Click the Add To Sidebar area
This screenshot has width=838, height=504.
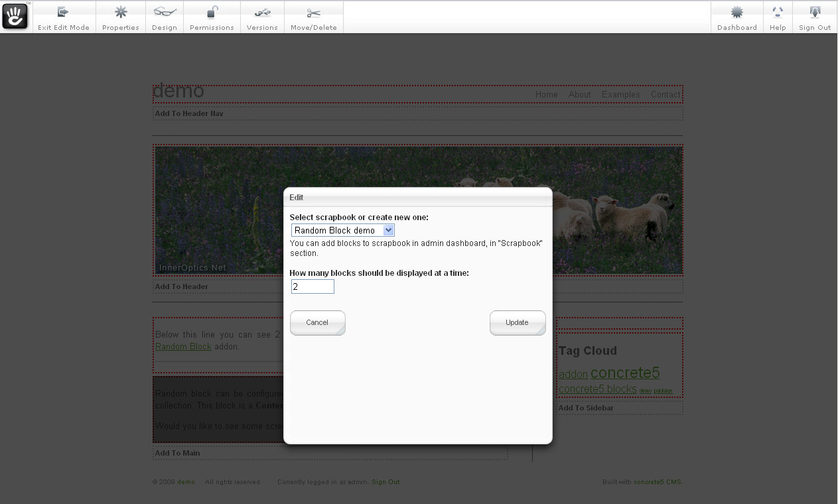coord(620,408)
